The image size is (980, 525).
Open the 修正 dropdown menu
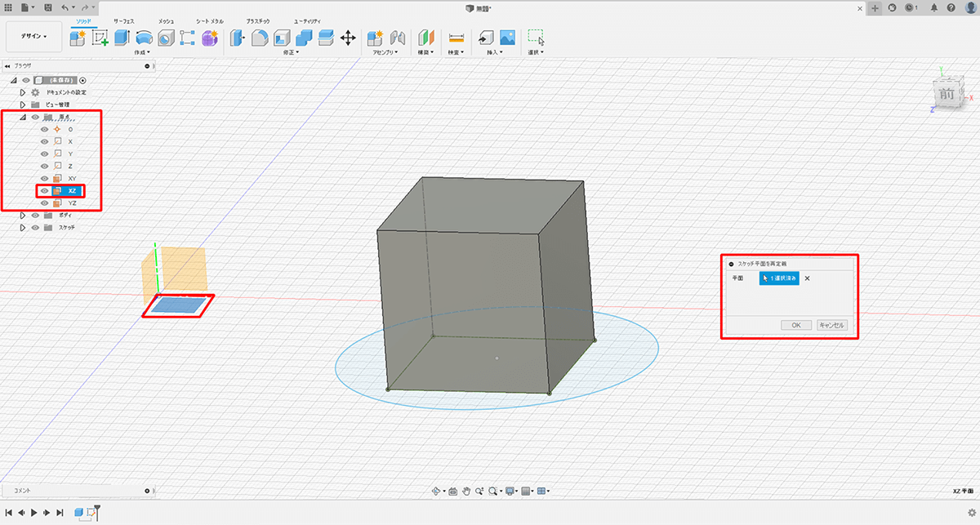pos(290,52)
